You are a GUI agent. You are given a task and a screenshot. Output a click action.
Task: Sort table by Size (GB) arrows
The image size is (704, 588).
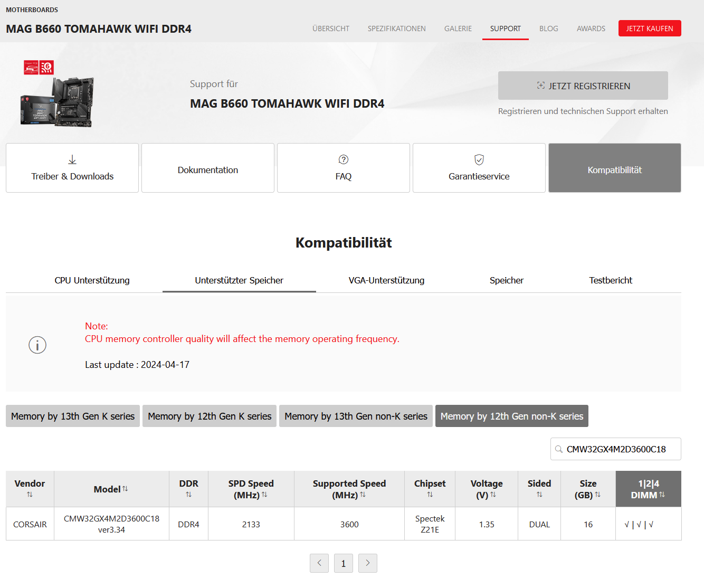click(x=597, y=495)
